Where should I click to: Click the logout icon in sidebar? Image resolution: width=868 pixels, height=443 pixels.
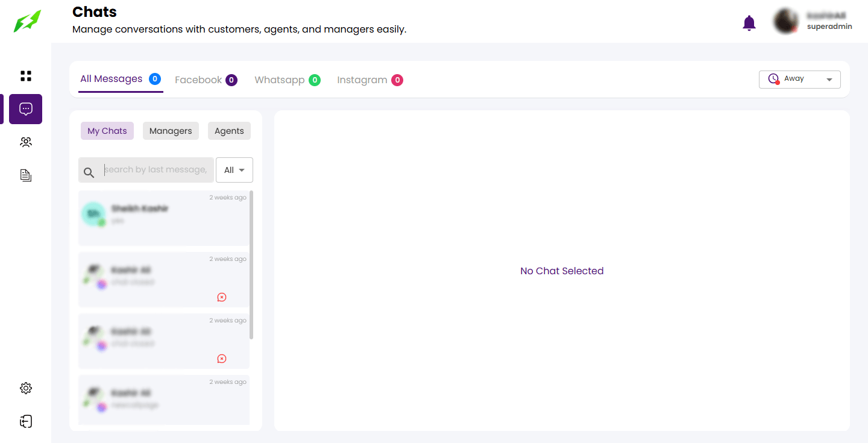(25, 421)
